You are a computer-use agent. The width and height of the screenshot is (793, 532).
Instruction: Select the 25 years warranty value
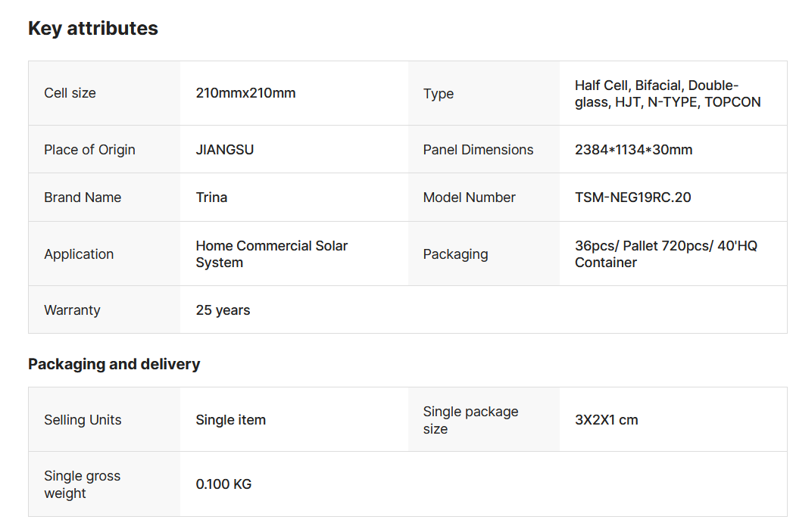coord(223,310)
